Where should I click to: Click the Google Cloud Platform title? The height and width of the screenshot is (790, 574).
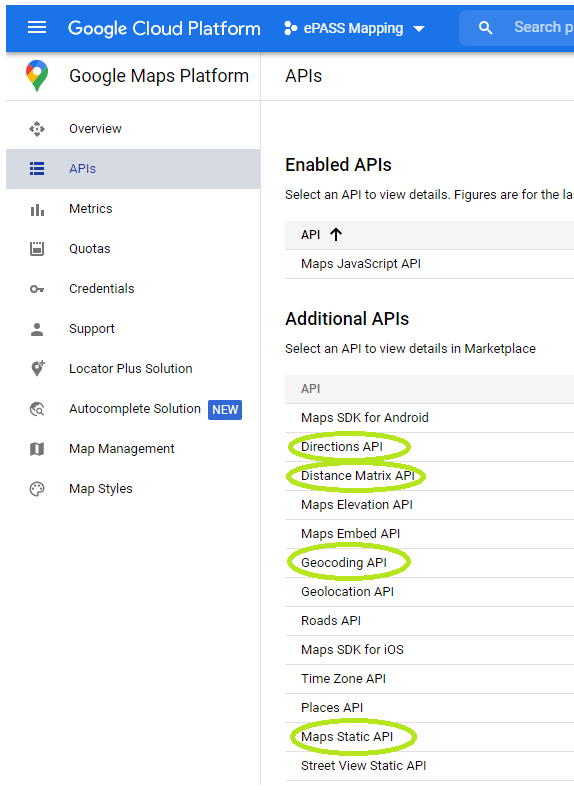(164, 29)
